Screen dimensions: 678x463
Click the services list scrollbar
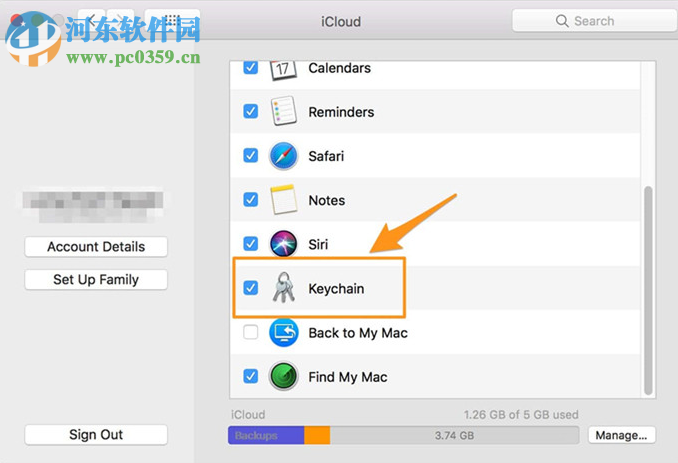pos(648,291)
